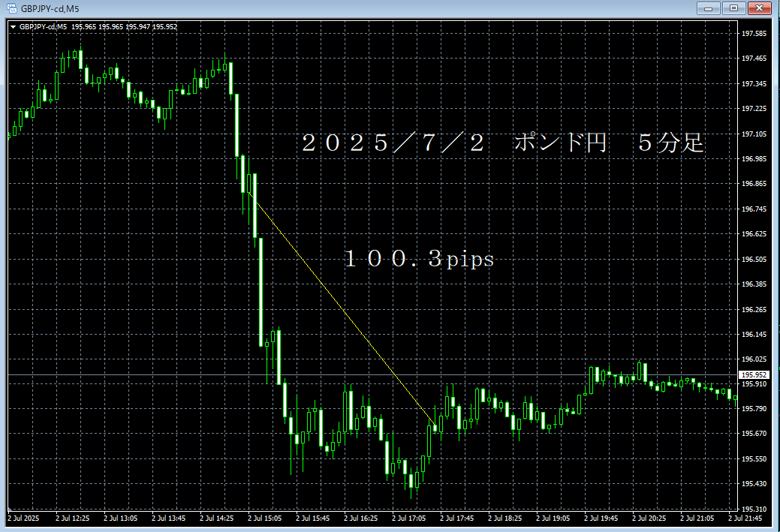Click the 100.3pips text label

pos(419,259)
